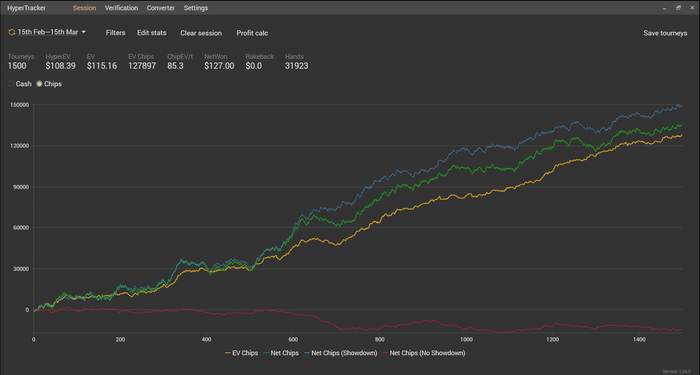Click the EV Chips value 127897
The width and height of the screenshot is (700, 375).
click(x=142, y=66)
